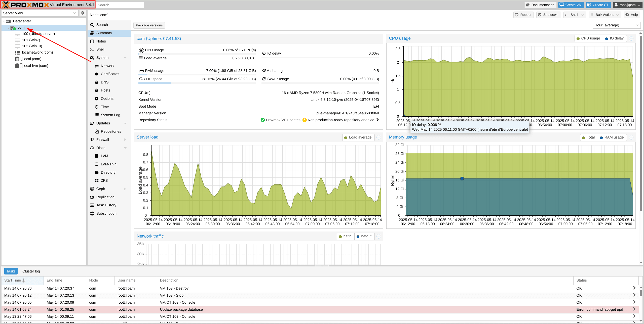Click the LVM solid square icon

click(x=97, y=156)
